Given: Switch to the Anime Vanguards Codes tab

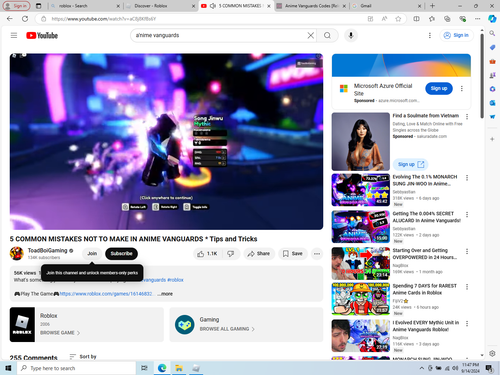Looking at the screenshot, I should [x=311, y=6].
